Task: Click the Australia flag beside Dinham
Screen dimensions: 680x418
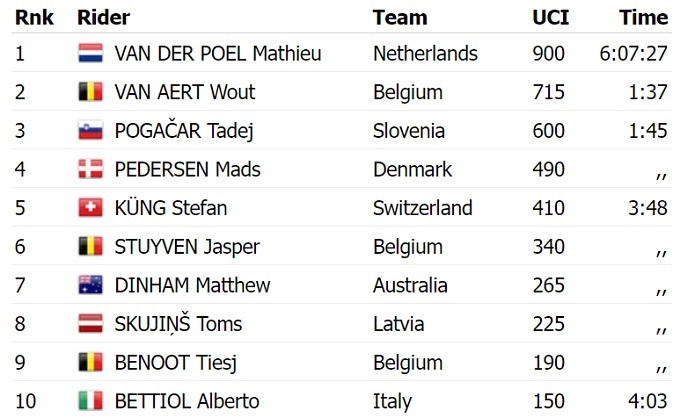Action: pos(90,286)
